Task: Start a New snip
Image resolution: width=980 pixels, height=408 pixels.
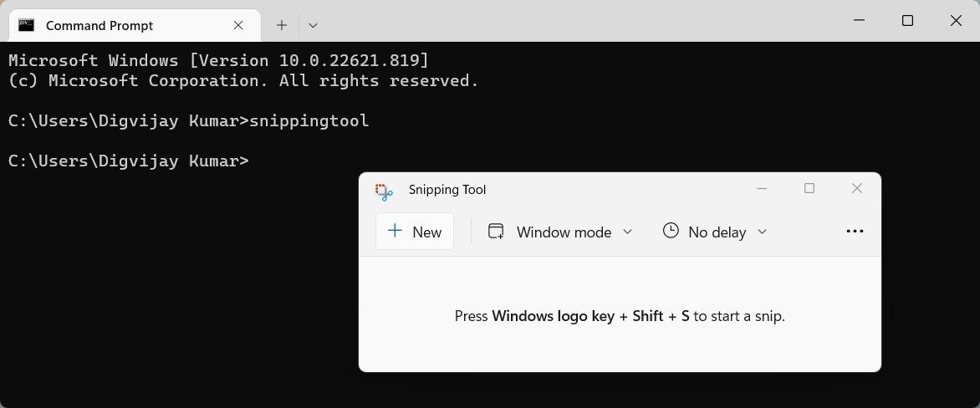Action: point(415,232)
